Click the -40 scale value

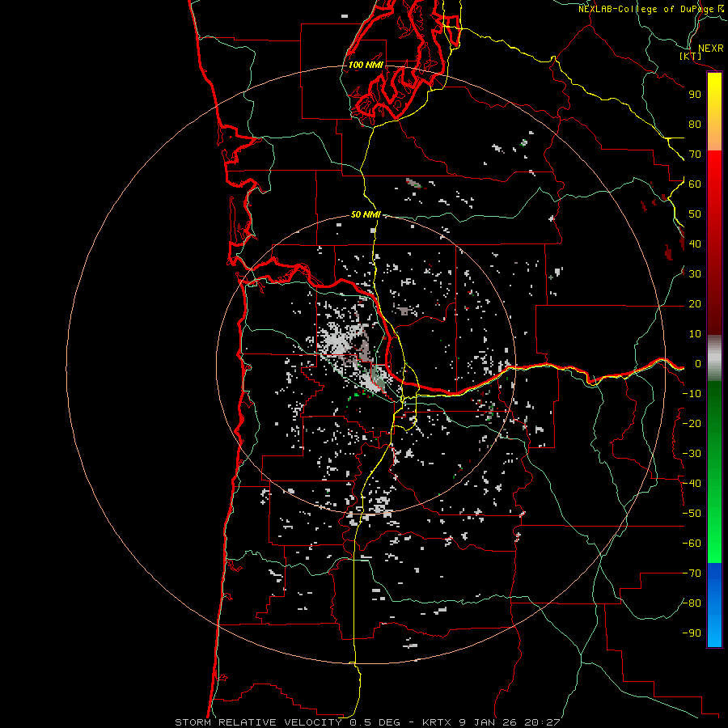[x=692, y=484]
